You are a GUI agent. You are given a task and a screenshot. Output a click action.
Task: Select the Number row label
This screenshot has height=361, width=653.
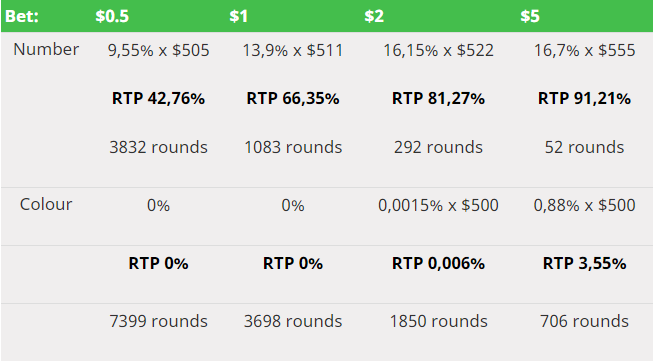(46, 50)
